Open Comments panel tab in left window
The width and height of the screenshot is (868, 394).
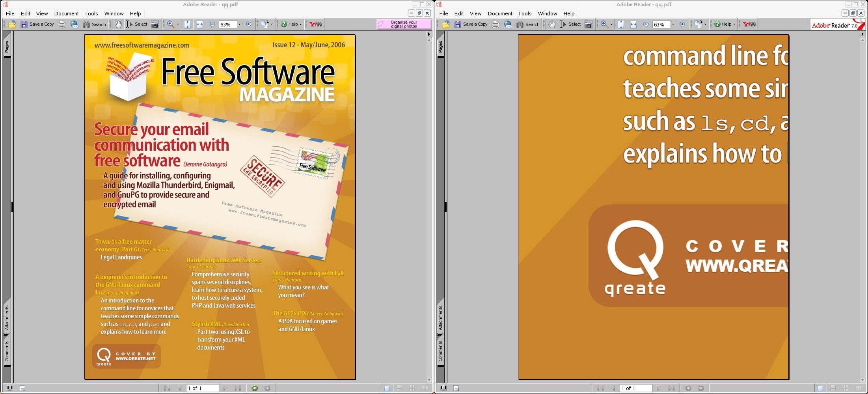7,351
